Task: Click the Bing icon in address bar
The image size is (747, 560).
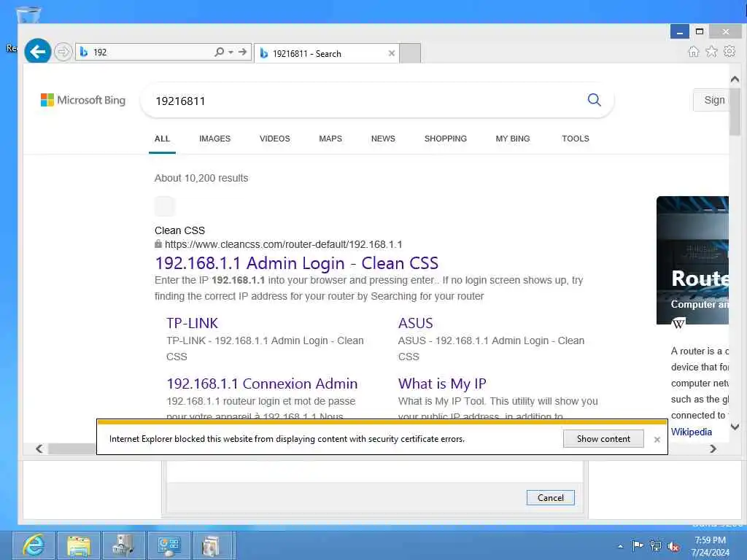Action: [84, 52]
